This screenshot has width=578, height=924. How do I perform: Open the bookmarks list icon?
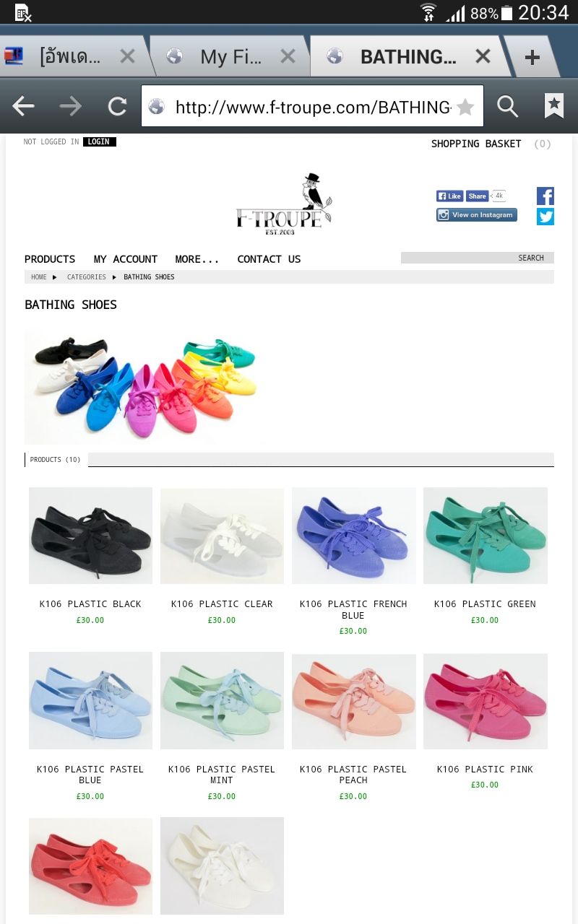point(554,106)
